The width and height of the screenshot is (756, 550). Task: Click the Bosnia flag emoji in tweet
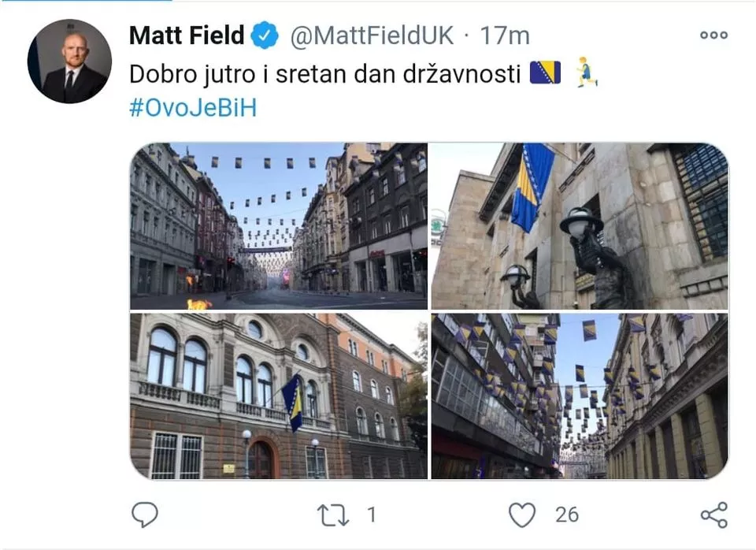click(545, 72)
